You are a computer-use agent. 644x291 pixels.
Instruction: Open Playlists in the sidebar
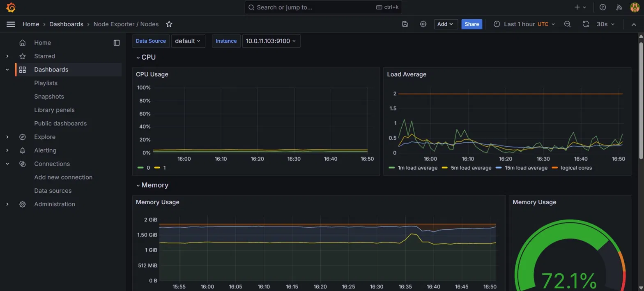[x=46, y=83]
